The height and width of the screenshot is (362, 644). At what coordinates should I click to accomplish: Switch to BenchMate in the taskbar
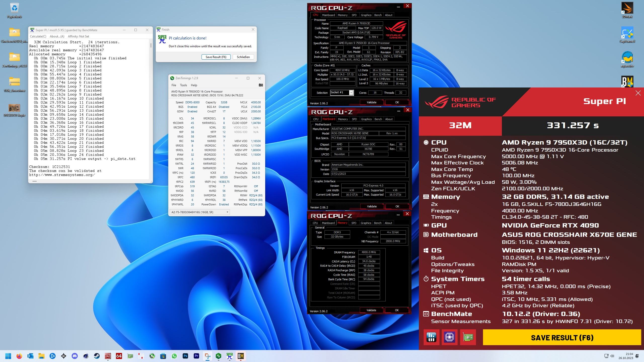pyautogui.click(x=241, y=356)
